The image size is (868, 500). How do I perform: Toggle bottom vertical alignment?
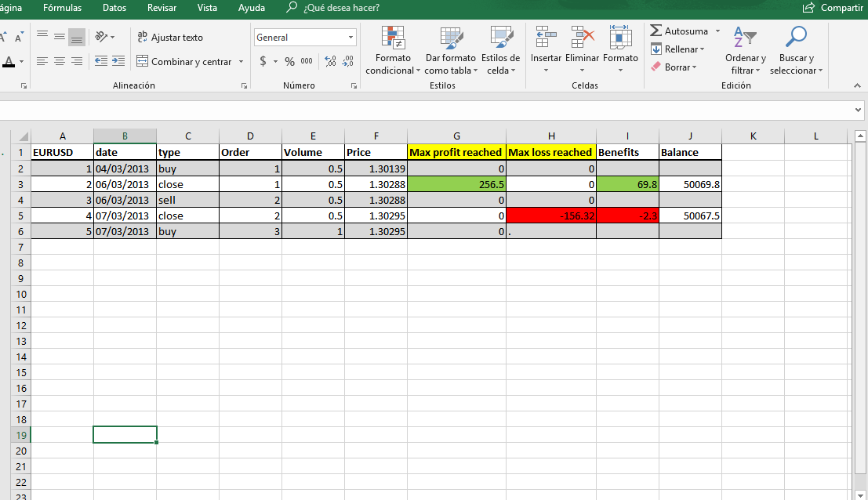pyautogui.click(x=77, y=37)
